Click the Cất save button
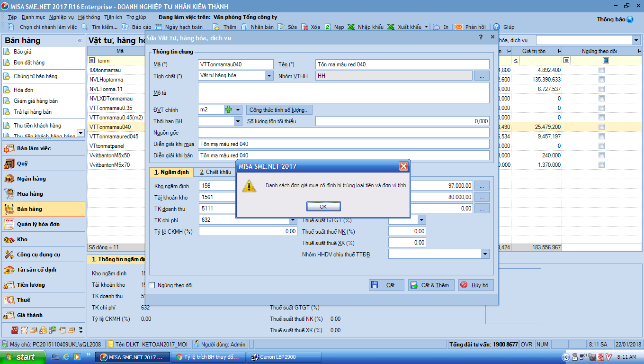Image resolution: width=644 pixels, height=364 pixels. pos(386,285)
